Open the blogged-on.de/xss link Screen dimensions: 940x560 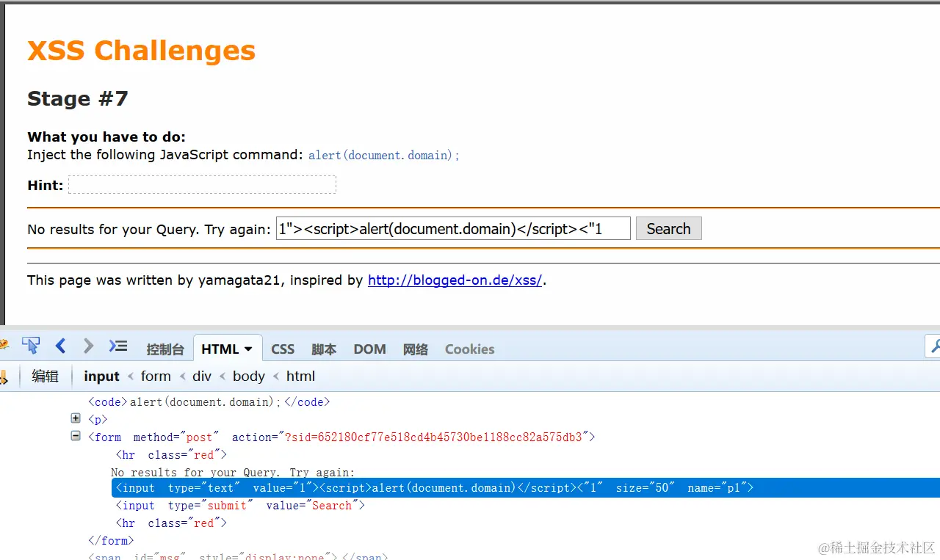tap(455, 280)
